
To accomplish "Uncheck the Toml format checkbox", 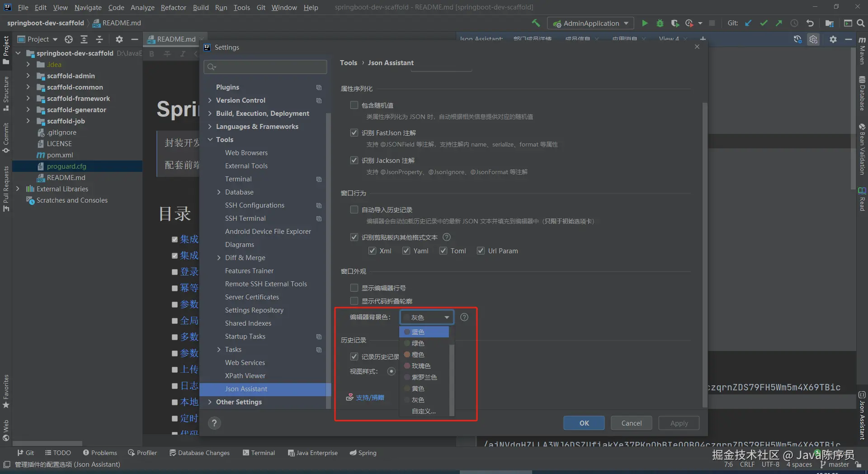I will [443, 251].
